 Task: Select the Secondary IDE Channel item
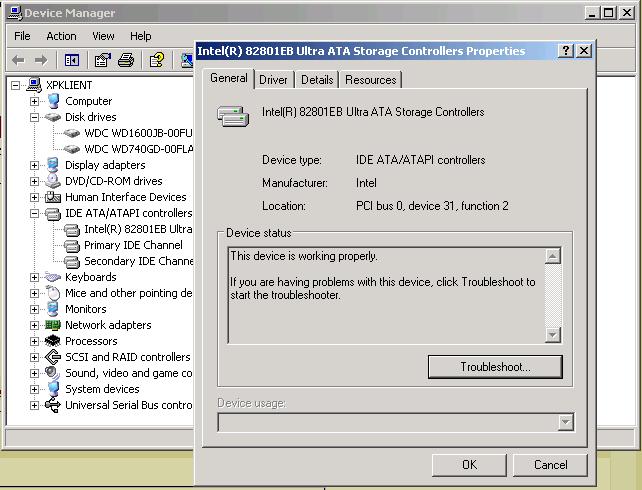pos(138,261)
